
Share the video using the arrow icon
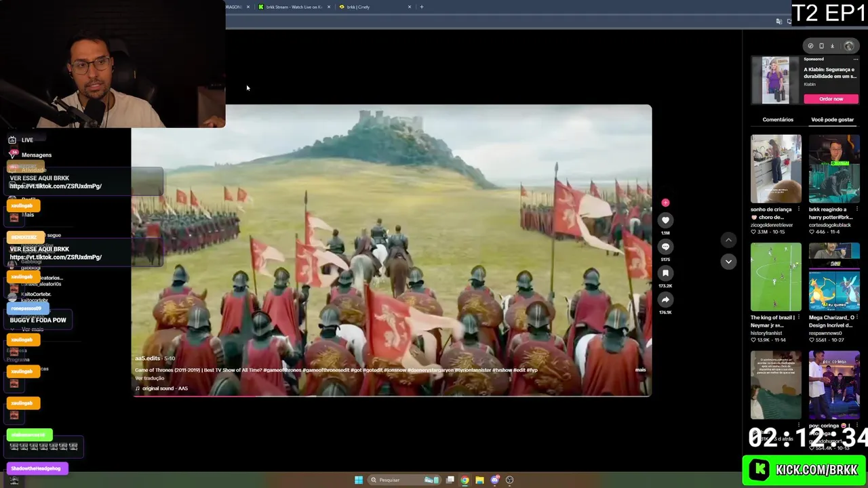pos(665,300)
